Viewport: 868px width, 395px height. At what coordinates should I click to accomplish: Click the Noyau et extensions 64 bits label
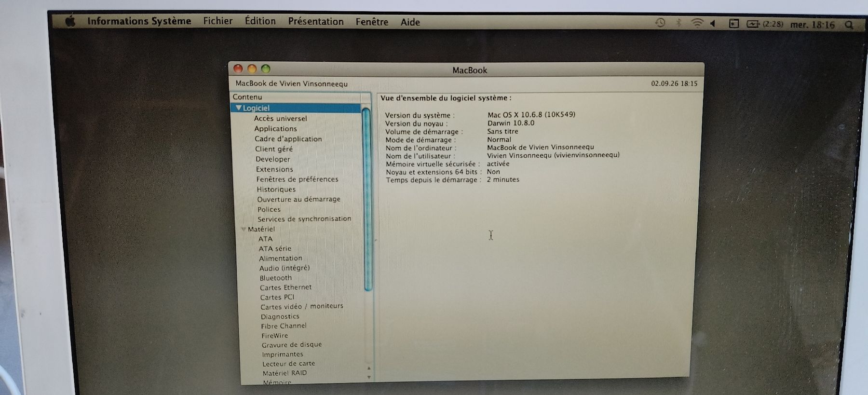[x=434, y=172]
